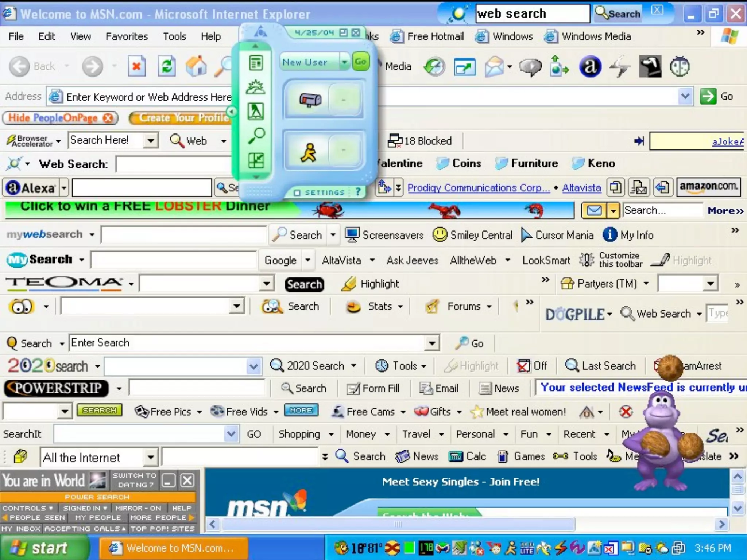
Task: Hide PeopleOnPage toggle button
Action: pos(60,118)
